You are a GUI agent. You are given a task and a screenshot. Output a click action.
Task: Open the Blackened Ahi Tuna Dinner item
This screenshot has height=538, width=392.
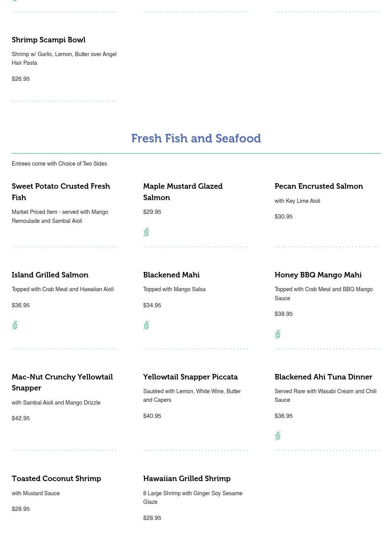pos(323,377)
